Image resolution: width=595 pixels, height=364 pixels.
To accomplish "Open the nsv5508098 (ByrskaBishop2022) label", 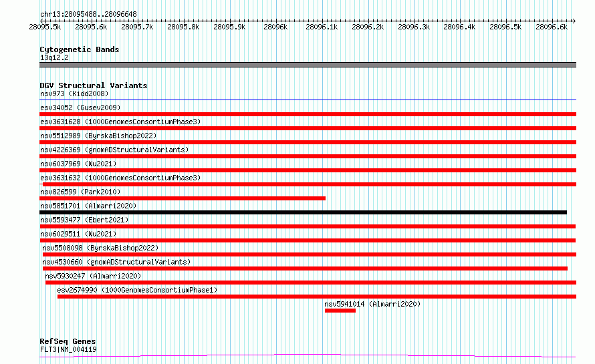I will (x=100, y=248).
